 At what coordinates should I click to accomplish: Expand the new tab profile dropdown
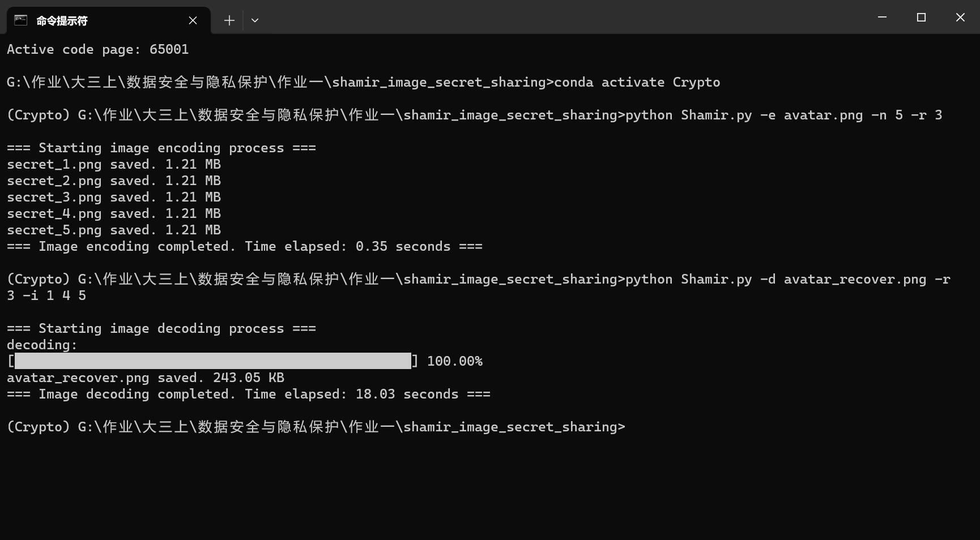pos(255,20)
